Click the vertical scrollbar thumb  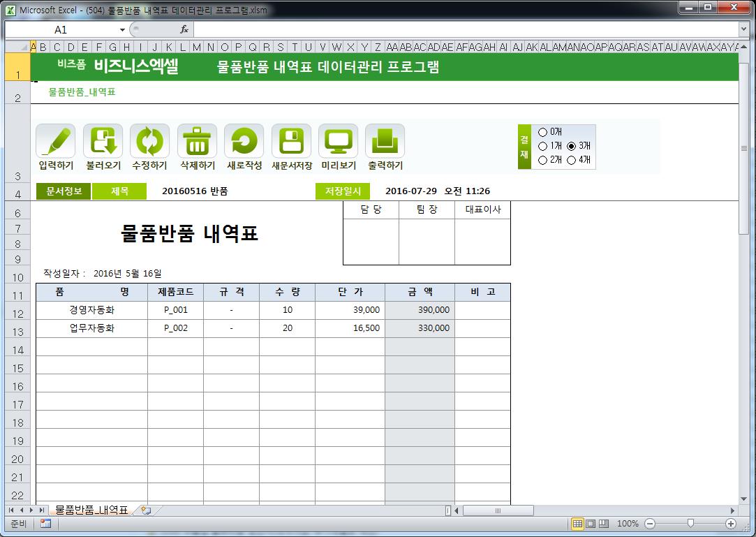[744, 147]
